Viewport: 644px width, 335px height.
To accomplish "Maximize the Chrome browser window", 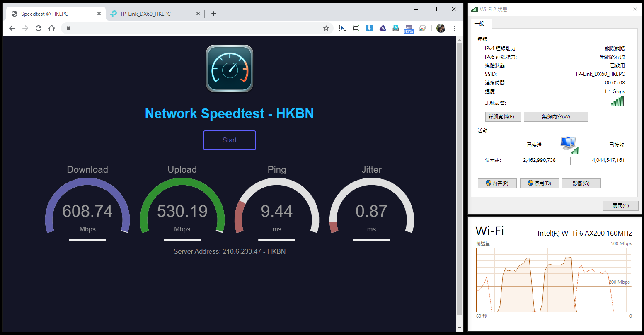I will click(435, 9).
